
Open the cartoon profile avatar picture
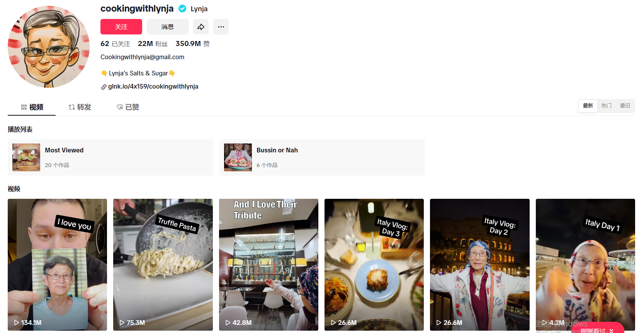point(49,47)
